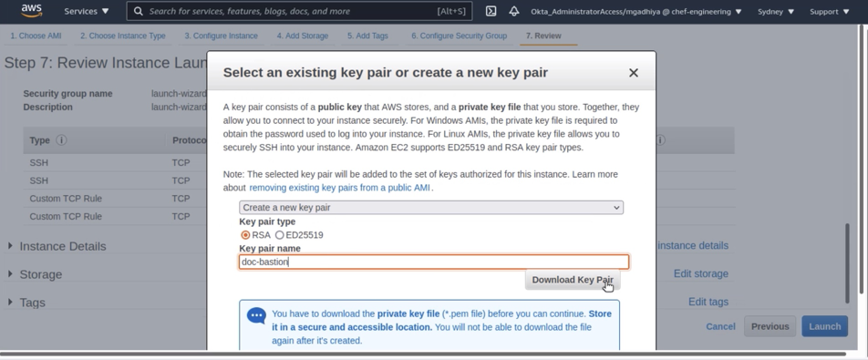868x360 pixels.
Task: Go to step 2. Choose Instance Type
Action: 122,36
